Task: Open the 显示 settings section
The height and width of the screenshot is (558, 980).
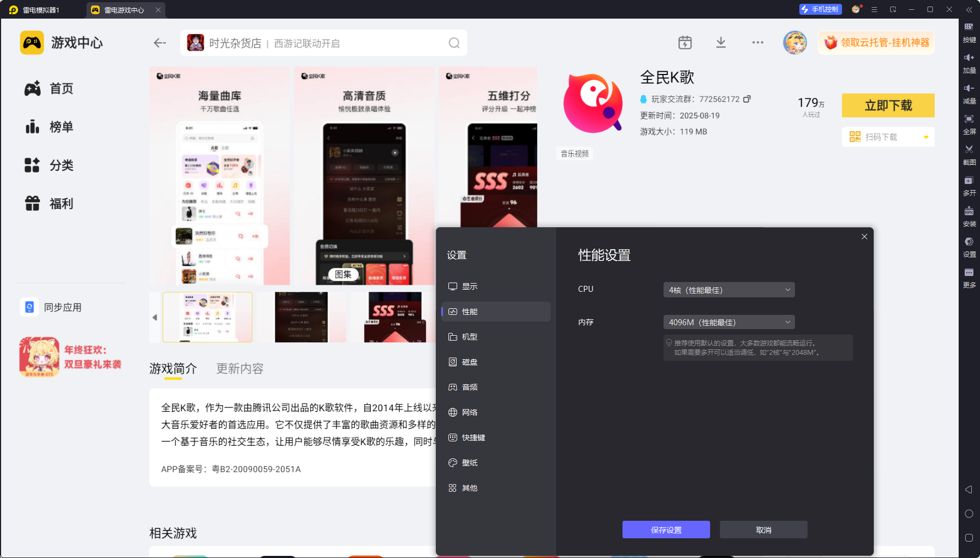Action: pyautogui.click(x=496, y=286)
